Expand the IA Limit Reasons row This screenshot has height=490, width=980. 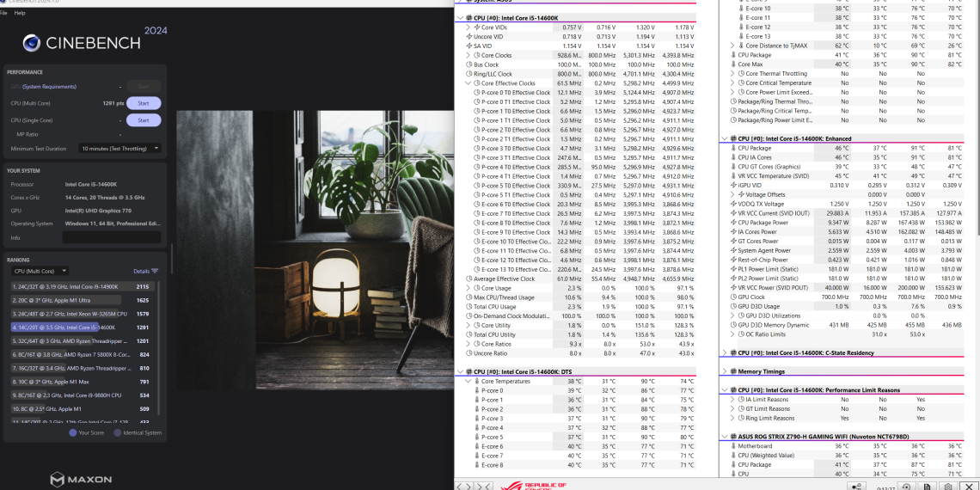click(733, 400)
